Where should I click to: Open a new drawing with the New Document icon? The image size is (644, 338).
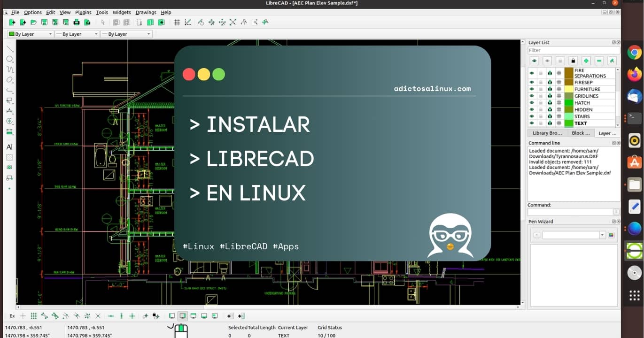coord(11,22)
